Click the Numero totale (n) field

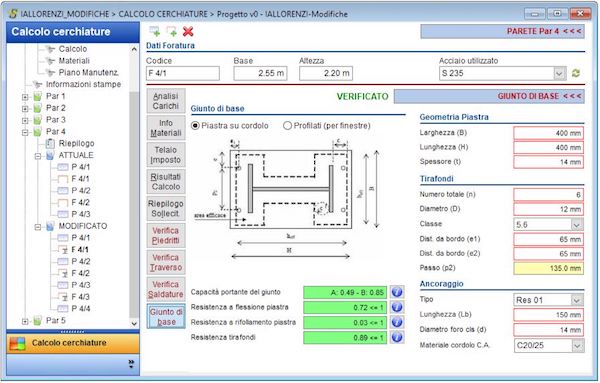pyautogui.click(x=548, y=195)
